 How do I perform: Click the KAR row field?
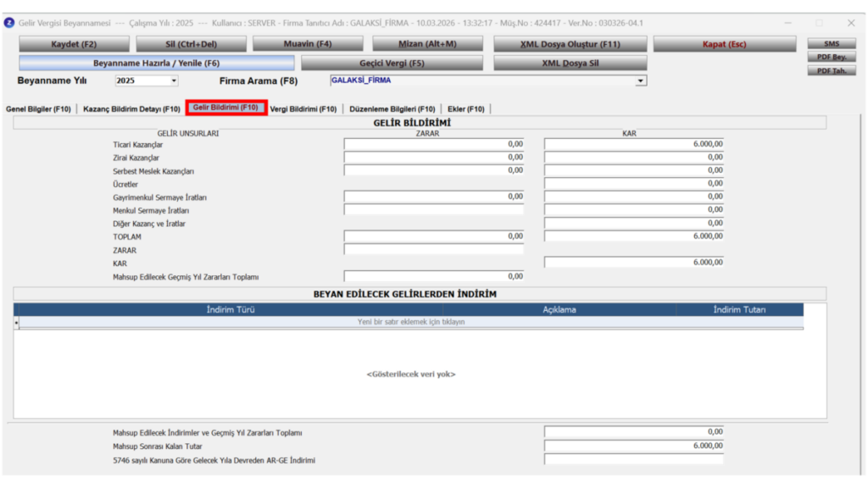tap(634, 263)
